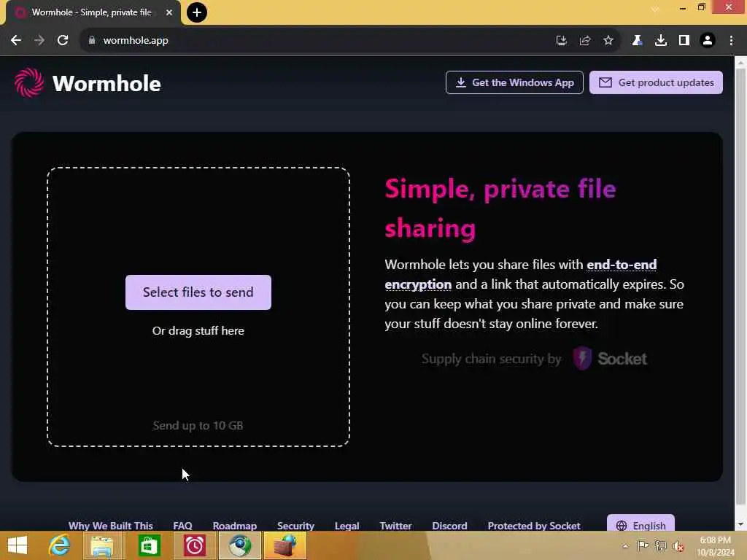Open the Roadmap footer link
Viewport: 747px width, 560px height.
[234, 525]
